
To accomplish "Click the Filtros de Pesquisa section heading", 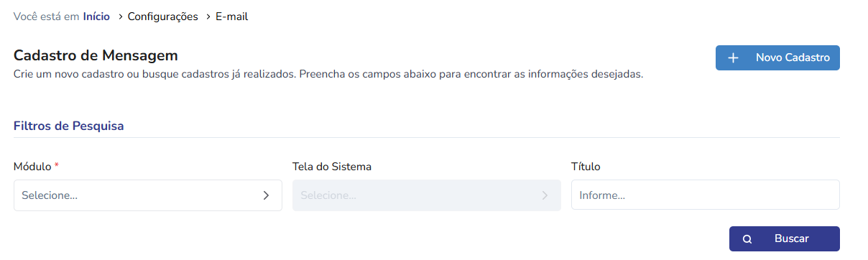I will coord(69,126).
